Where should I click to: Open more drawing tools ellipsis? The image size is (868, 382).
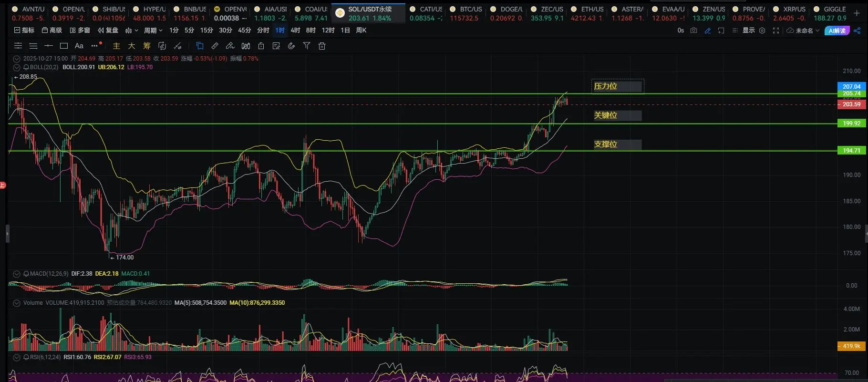tap(95, 46)
